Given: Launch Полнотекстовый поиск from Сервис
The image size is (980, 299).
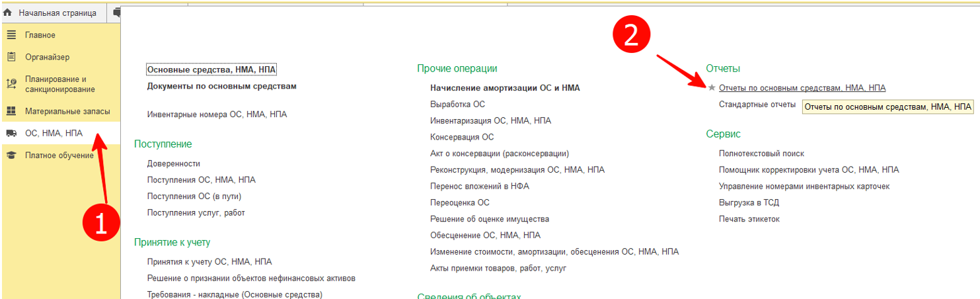Looking at the screenshot, I should click(761, 153).
